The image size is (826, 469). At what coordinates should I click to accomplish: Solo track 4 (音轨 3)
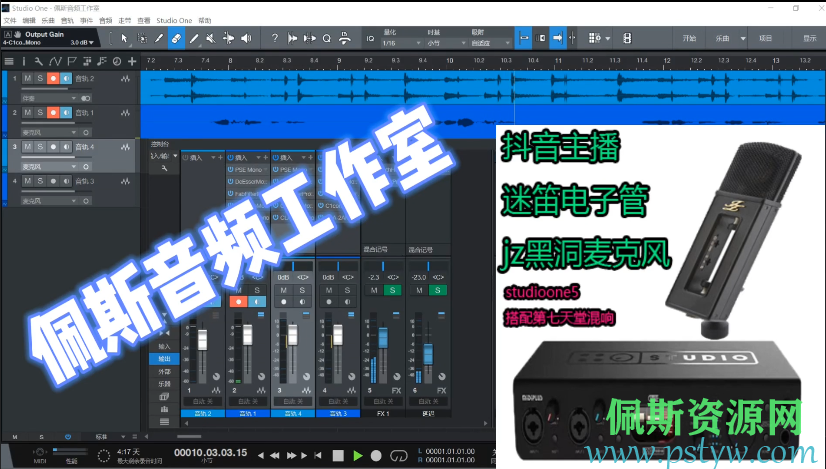pyautogui.click(x=40, y=181)
